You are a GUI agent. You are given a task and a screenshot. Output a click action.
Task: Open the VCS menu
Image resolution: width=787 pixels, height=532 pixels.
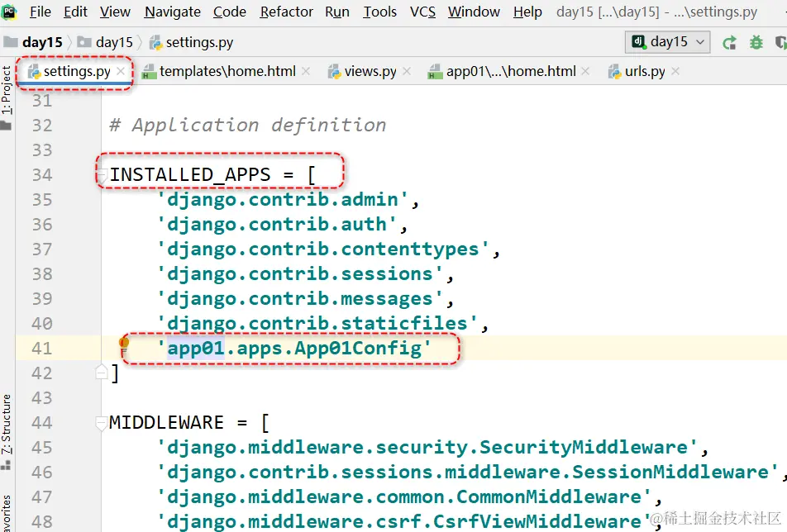click(x=422, y=12)
